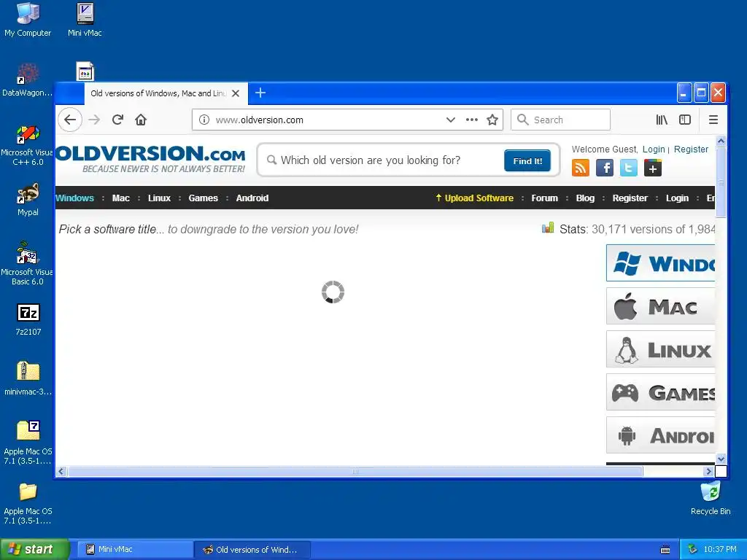Click the stats bar chart icon
Screen dimensions: 747x560
tap(548, 227)
